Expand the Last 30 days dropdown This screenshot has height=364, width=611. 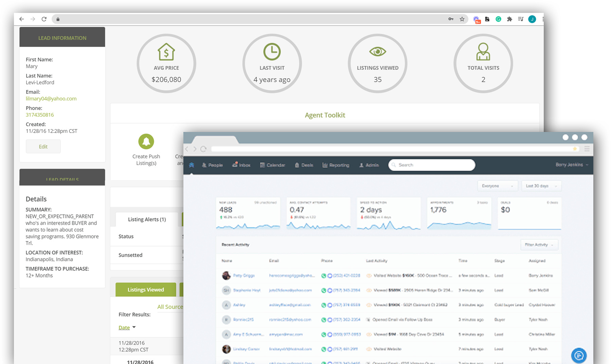[541, 186]
